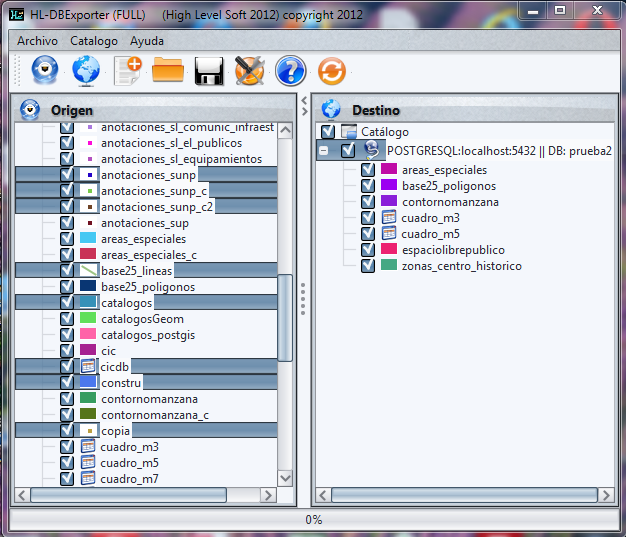Click the tools settings toolbar icon

(250, 71)
